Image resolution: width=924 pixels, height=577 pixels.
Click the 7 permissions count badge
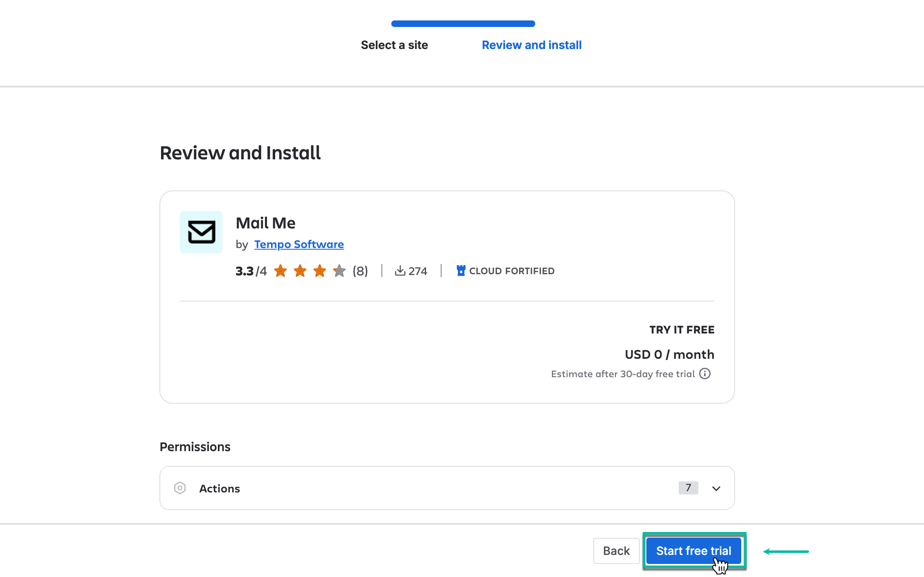[x=688, y=488]
